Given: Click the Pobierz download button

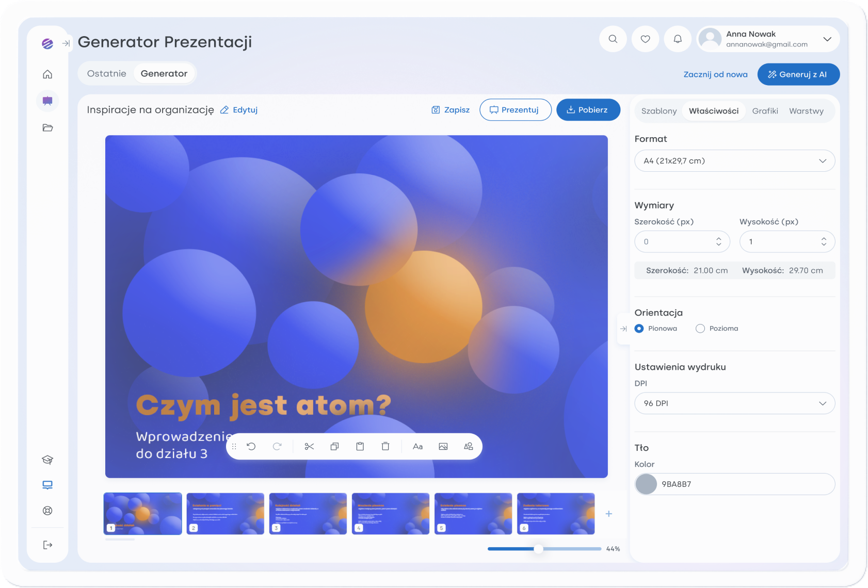Looking at the screenshot, I should [588, 110].
